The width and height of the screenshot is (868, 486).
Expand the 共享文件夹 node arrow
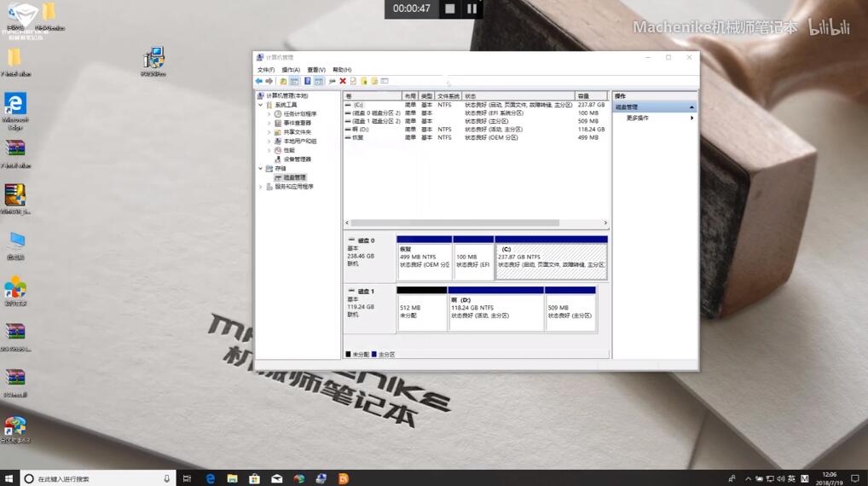click(x=269, y=132)
